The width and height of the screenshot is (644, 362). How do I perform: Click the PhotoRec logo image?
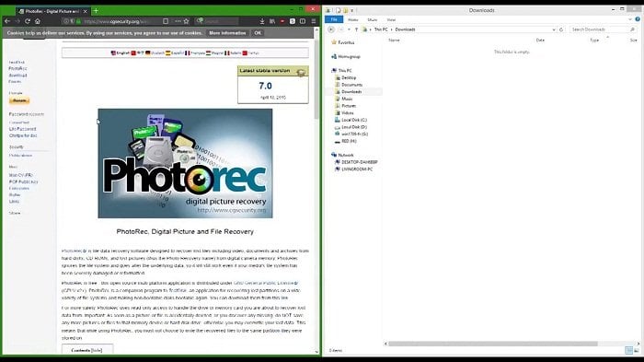[185, 163]
